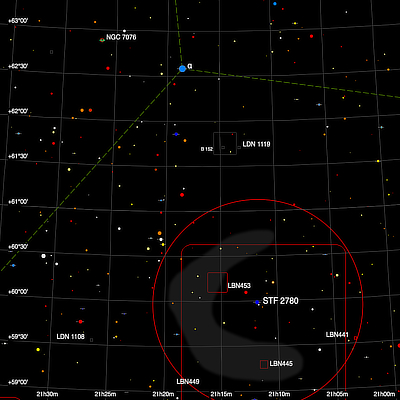
Task: Click the +60°00' declination label
Action: [18, 292]
